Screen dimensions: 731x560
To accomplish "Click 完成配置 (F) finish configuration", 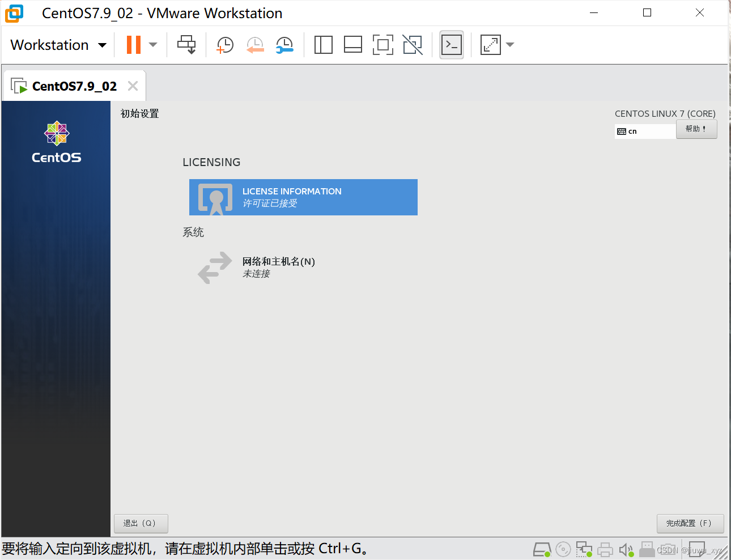I will (x=690, y=523).
